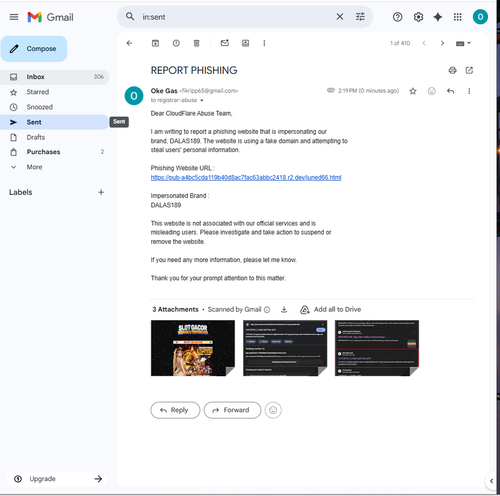Open the email in a new window
Image resolution: width=500 pixels, height=496 pixels.
[x=469, y=70]
